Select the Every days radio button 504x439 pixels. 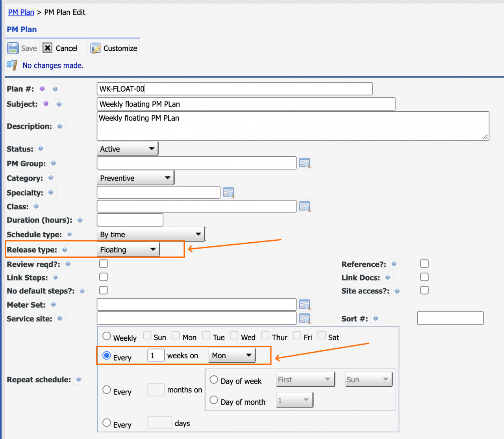(107, 423)
